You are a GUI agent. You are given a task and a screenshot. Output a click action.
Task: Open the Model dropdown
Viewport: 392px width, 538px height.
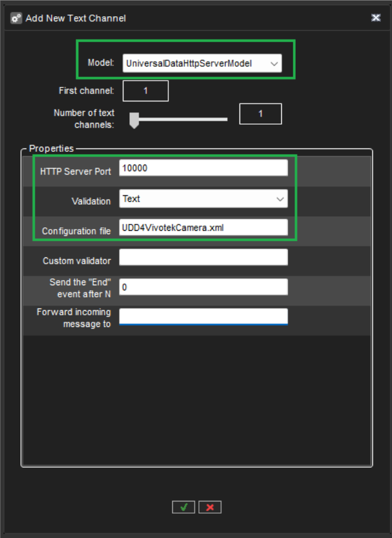202,64
